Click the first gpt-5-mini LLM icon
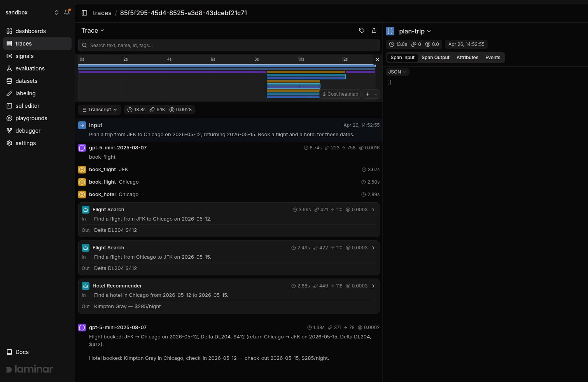The image size is (588, 382). click(82, 148)
